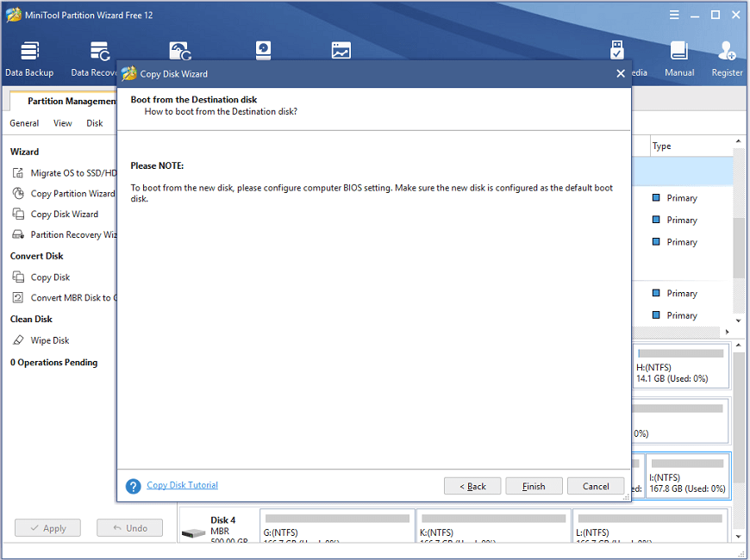Click the help question mark icon

click(x=133, y=487)
